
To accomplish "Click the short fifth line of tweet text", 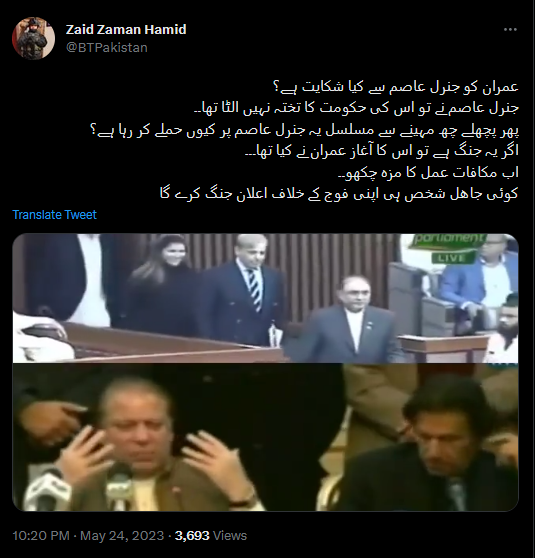I will click(x=428, y=173).
